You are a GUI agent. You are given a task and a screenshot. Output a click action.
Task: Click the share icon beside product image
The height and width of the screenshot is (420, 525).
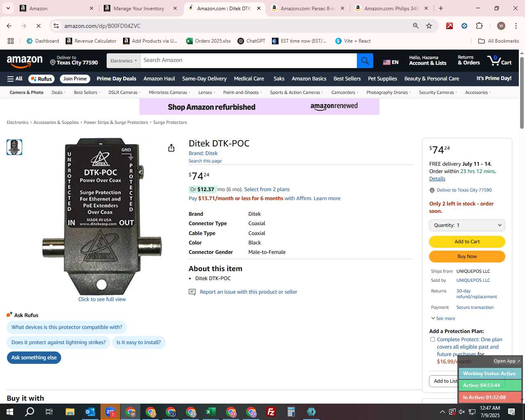(171, 148)
